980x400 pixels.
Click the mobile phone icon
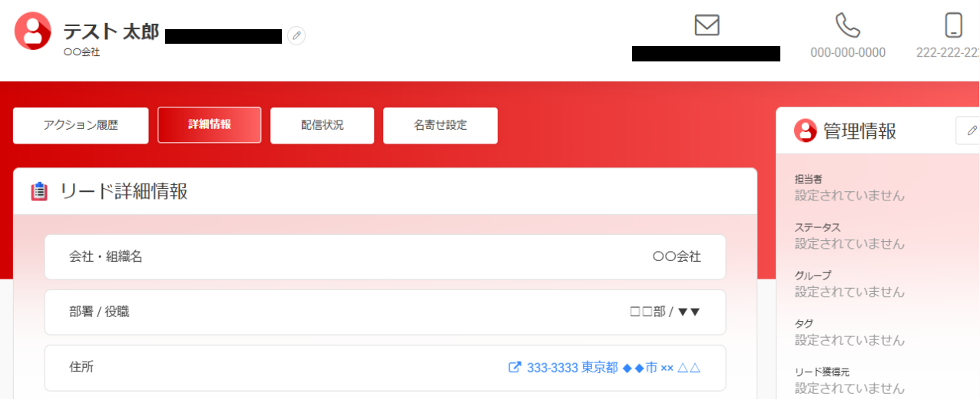tap(953, 25)
